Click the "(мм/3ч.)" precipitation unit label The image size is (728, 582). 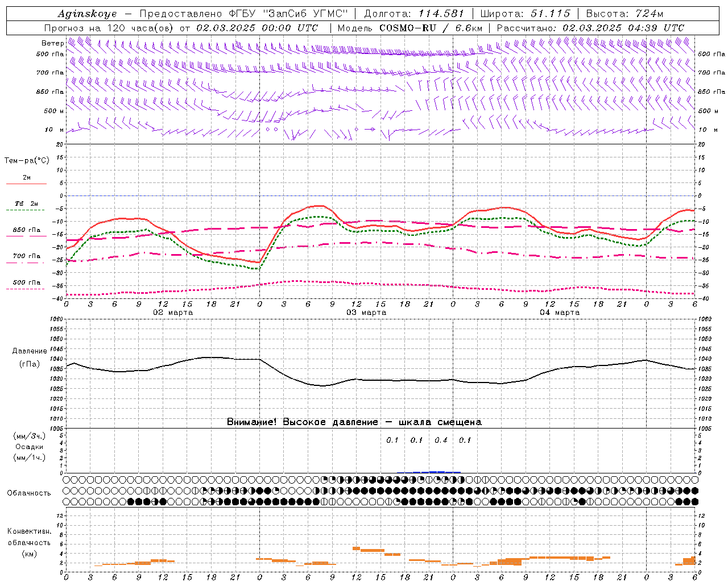click(x=30, y=436)
